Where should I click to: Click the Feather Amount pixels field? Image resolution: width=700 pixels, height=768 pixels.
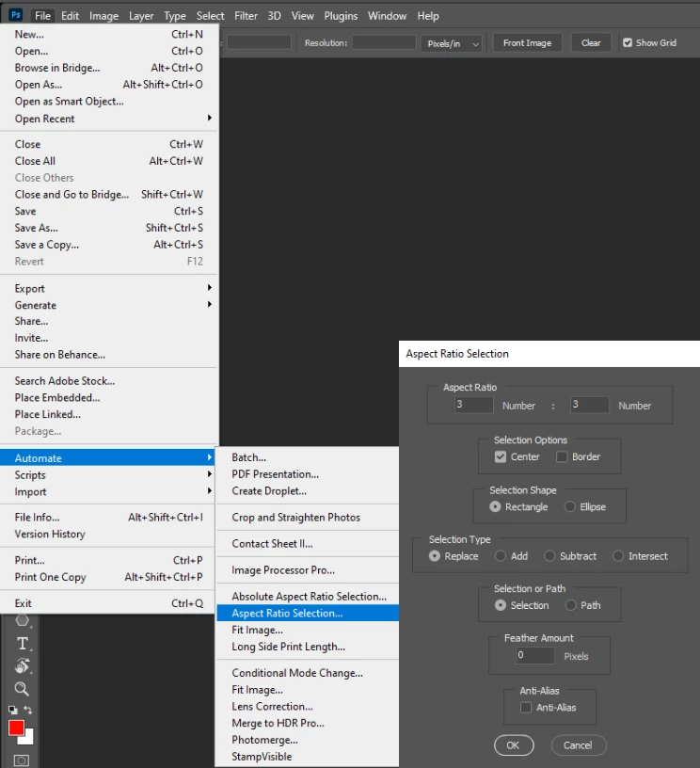[535, 655]
